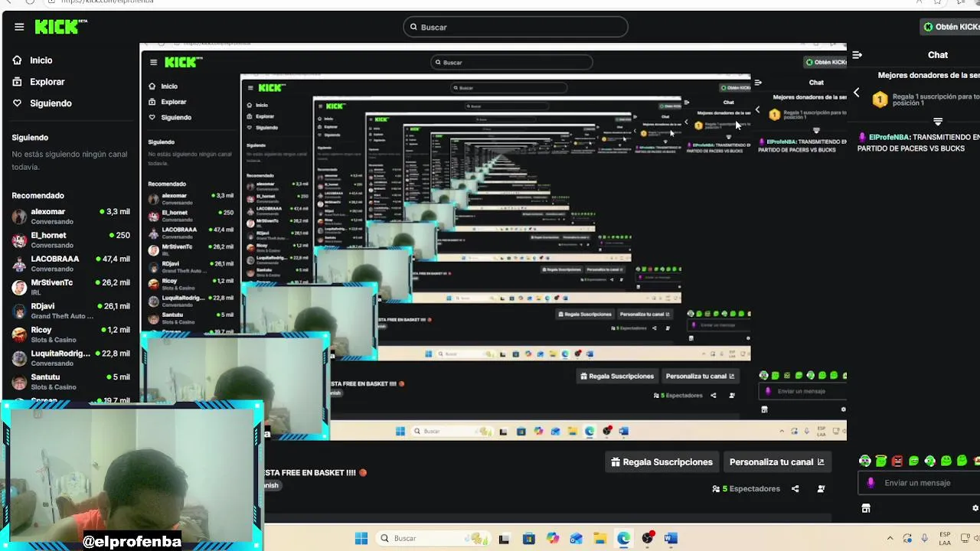Click Personaliza tu canal button
980x551 pixels.
coord(777,462)
